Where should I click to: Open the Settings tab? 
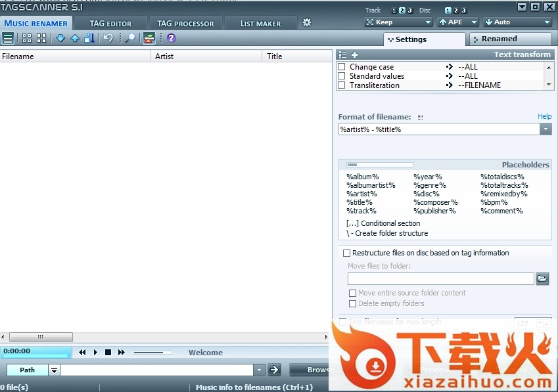(424, 39)
